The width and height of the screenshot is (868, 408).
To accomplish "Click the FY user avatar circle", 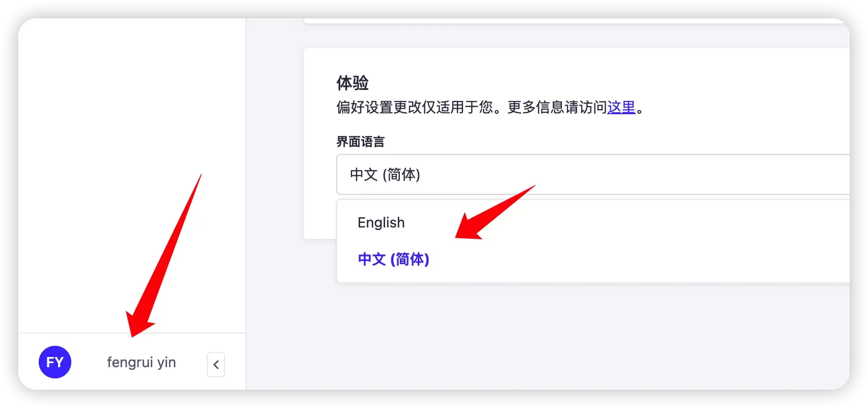I will (55, 362).
